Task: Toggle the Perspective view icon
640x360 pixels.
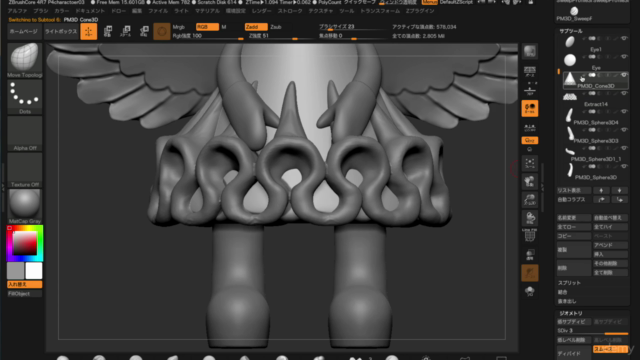Action: coord(530,71)
